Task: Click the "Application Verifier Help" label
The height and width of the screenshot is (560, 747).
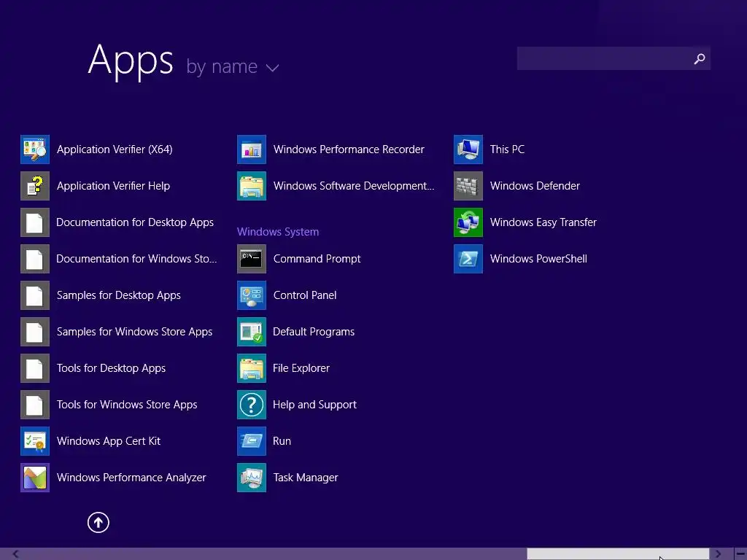Action: coord(113,186)
